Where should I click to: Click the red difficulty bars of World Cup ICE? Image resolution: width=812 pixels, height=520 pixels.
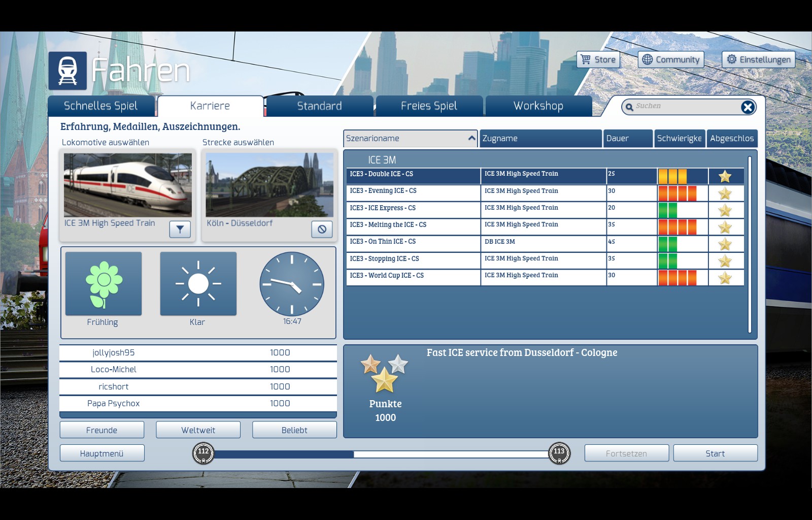[678, 278]
